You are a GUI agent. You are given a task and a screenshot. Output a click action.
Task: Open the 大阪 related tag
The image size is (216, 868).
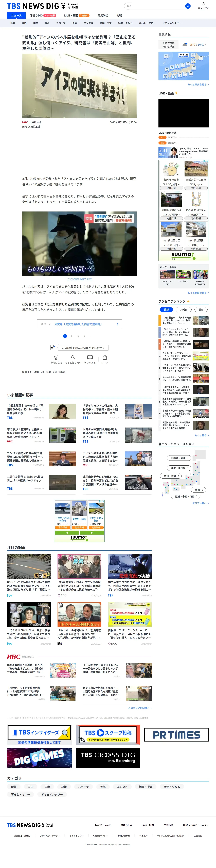click(x=42, y=372)
